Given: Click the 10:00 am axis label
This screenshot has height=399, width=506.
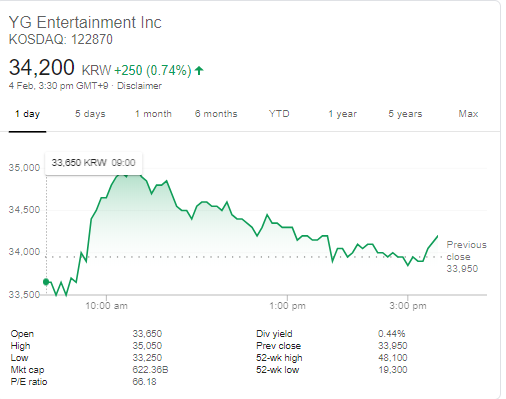Looking at the screenshot, I should [106, 306].
